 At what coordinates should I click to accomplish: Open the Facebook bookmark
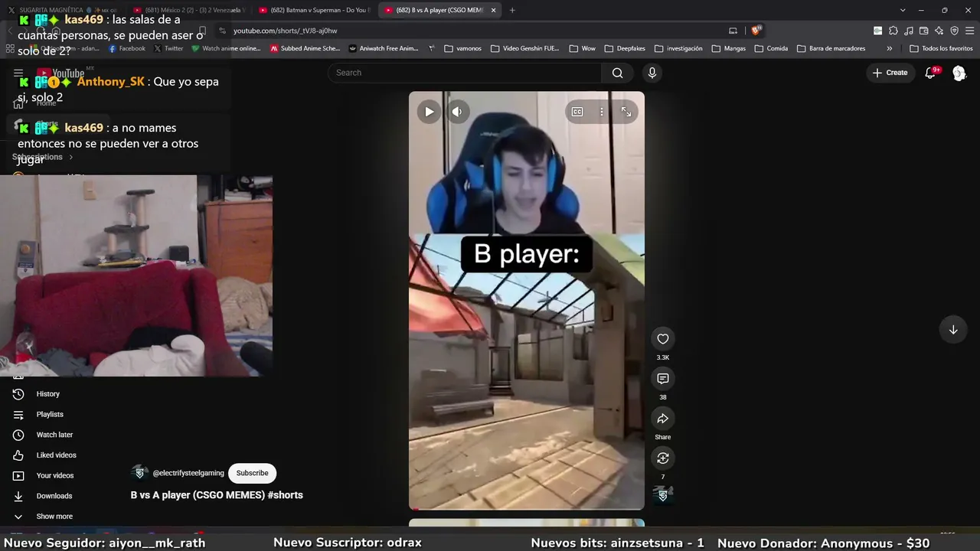[x=126, y=48]
